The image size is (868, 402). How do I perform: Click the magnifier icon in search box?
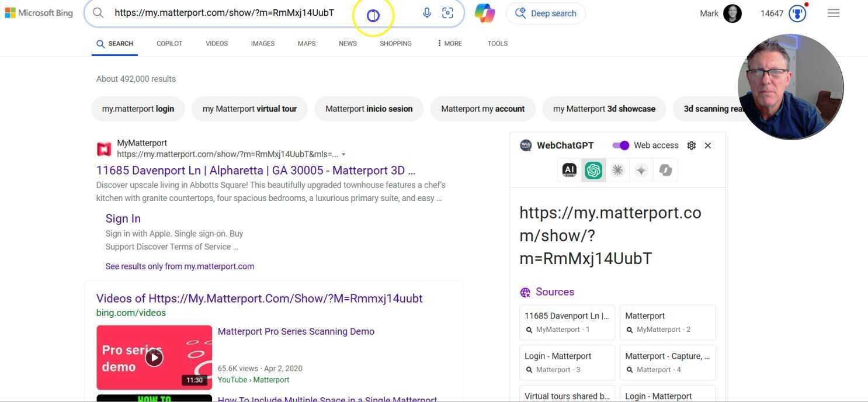[x=98, y=13]
